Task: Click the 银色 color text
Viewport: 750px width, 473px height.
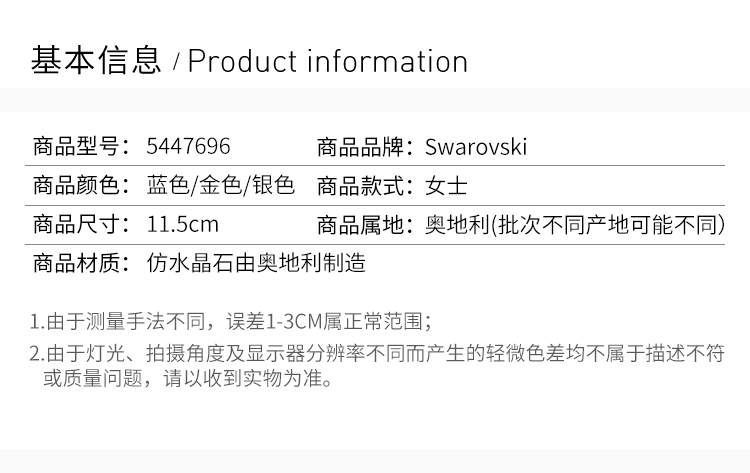Action: [272, 186]
